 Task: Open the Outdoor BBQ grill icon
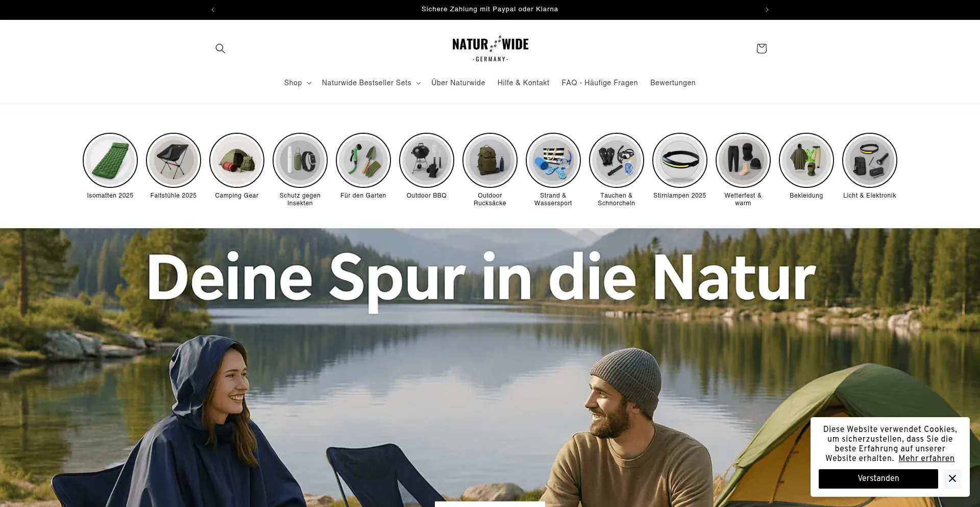click(427, 160)
